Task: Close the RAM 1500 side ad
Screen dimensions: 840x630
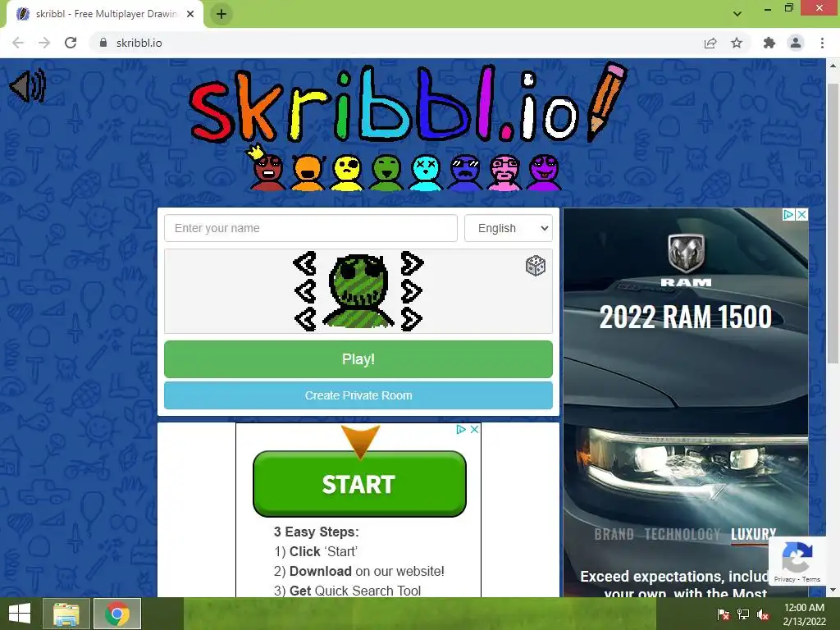Action: (802, 215)
